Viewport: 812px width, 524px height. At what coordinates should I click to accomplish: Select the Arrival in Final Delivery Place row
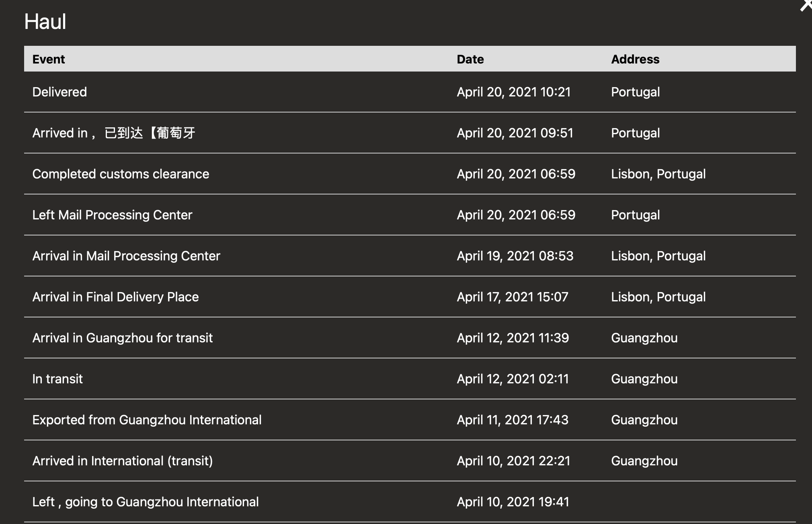pos(115,297)
